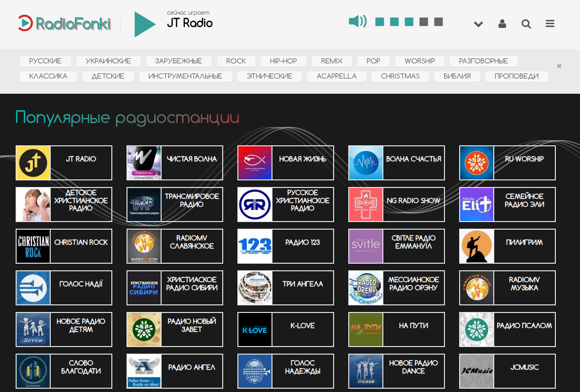Click the Svitle Радіо Еммануїл logo

pyautogui.click(x=366, y=246)
